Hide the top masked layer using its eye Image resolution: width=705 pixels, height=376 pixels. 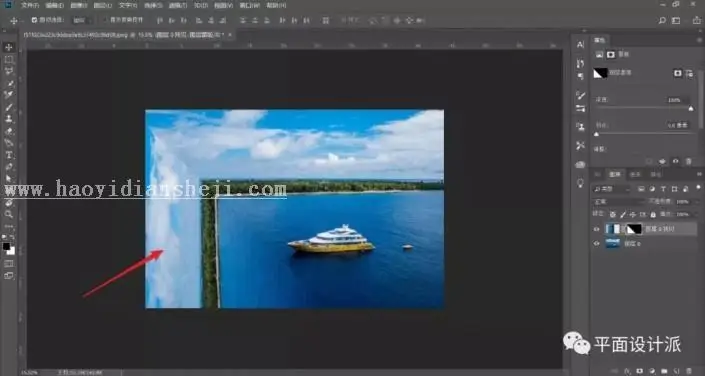click(597, 229)
